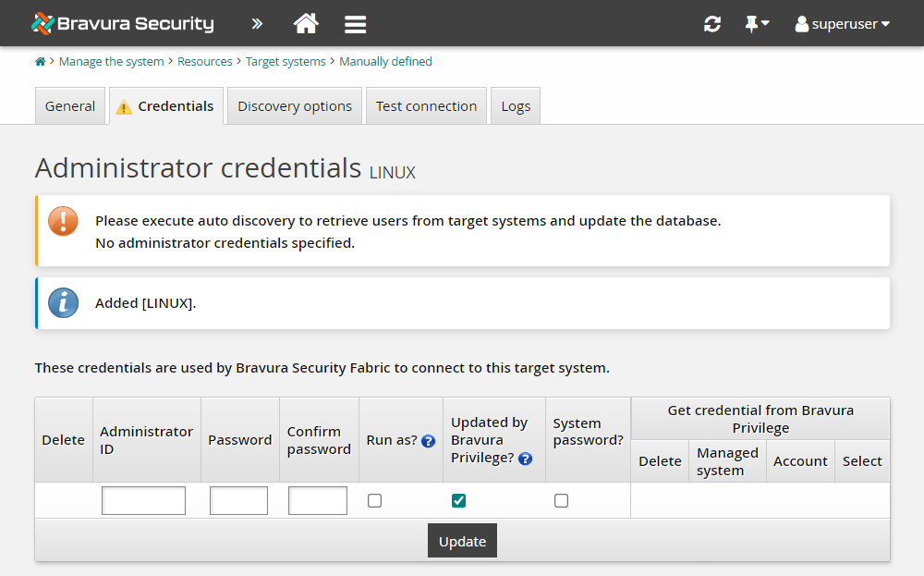Follow the Target systems breadcrumb link

pos(286,61)
